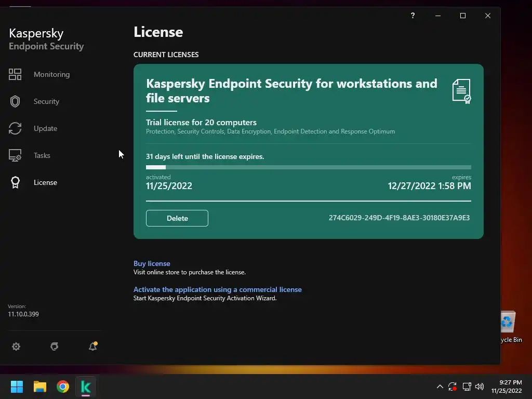Viewport: 532px width, 399px height.
Task: Click the version number 11.10.0.399
Action: click(23, 314)
